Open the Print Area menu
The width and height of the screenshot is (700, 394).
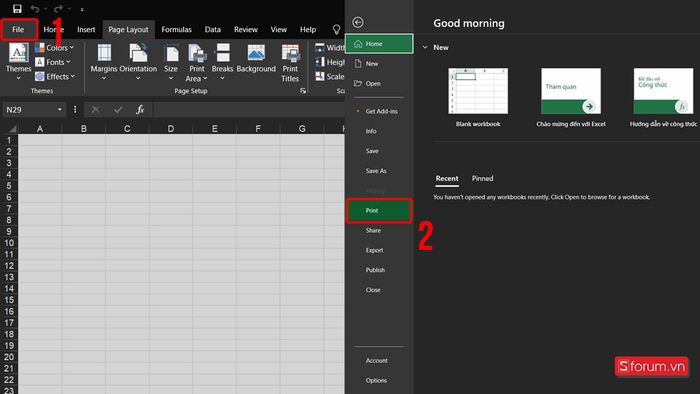point(196,62)
